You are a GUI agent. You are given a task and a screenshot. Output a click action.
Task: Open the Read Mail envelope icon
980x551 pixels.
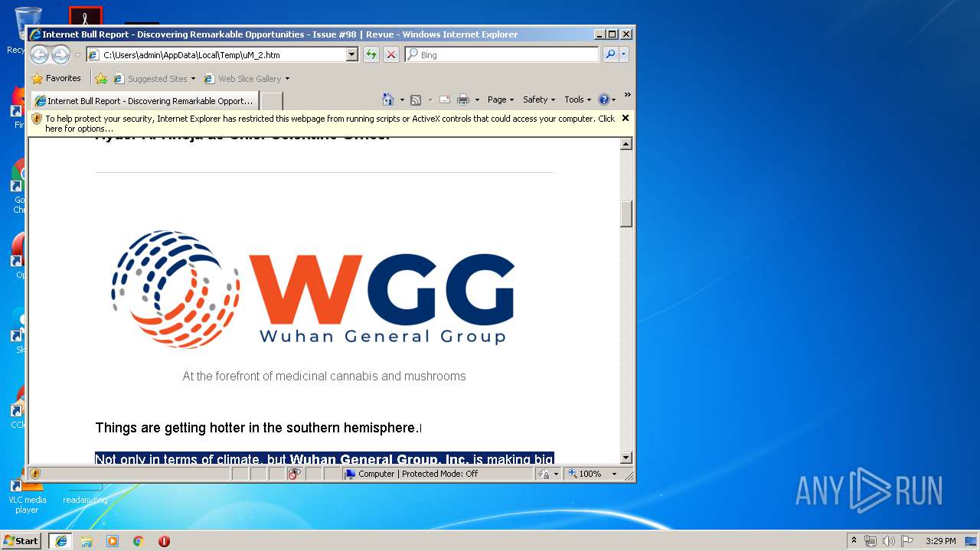point(444,99)
